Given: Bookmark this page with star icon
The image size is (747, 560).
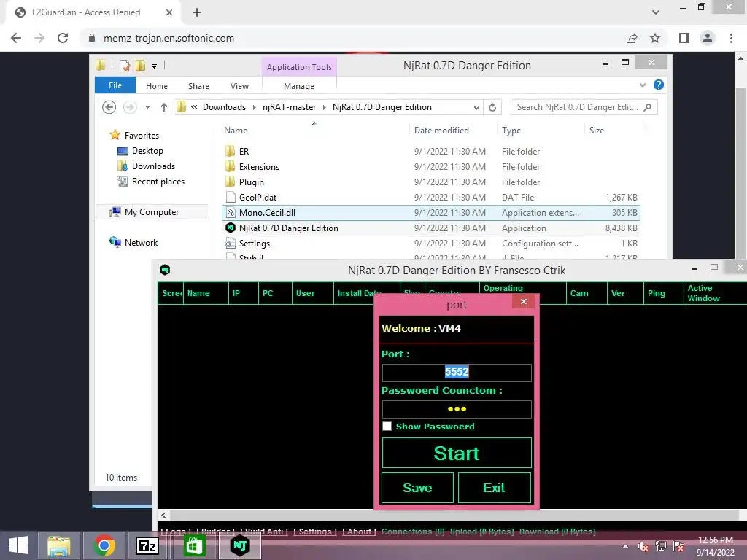Looking at the screenshot, I should click(655, 38).
